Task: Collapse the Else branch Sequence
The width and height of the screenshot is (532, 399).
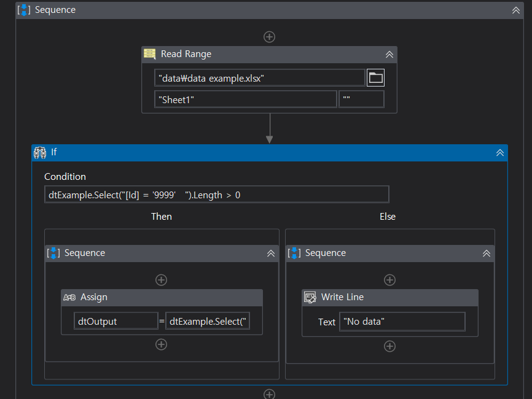Action: pyautogui.click(x=487, y=254)
